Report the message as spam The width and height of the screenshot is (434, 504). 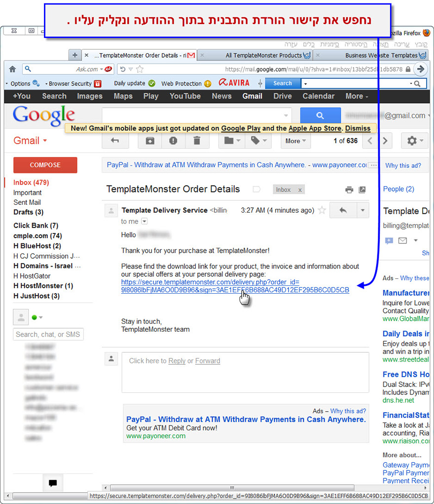pos(173,141)
